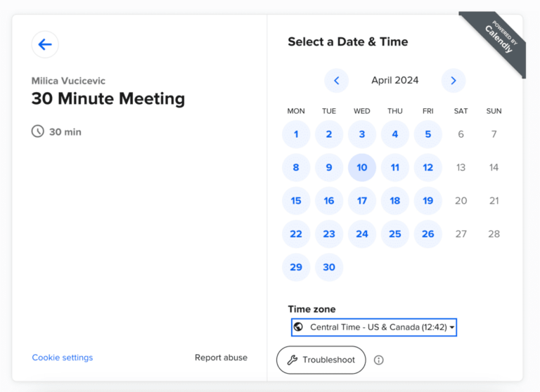Open Cookie settings link
Viewport: 540px width, 392px height.
tap(63, 358)
